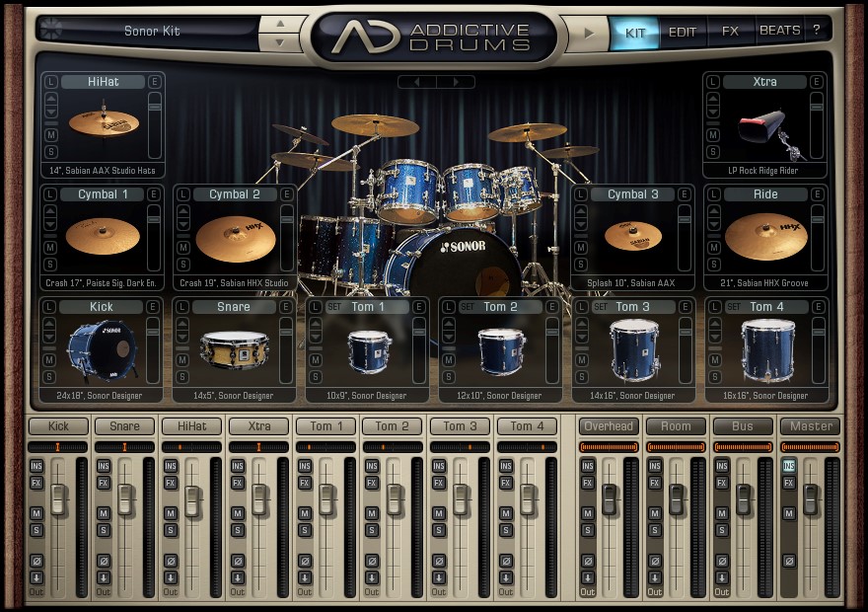Mute the Xtra kit piece slot
Screen dimensions: 868x612
tap(713, 135)
